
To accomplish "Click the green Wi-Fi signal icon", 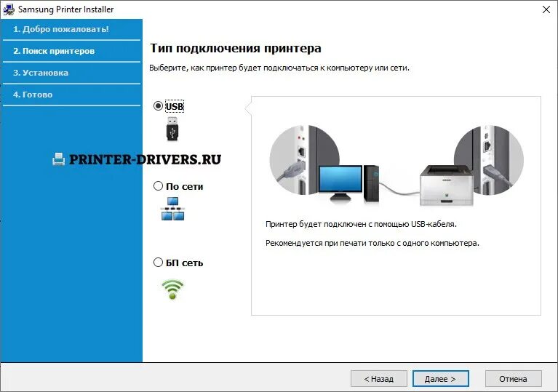I will point(172,289).
